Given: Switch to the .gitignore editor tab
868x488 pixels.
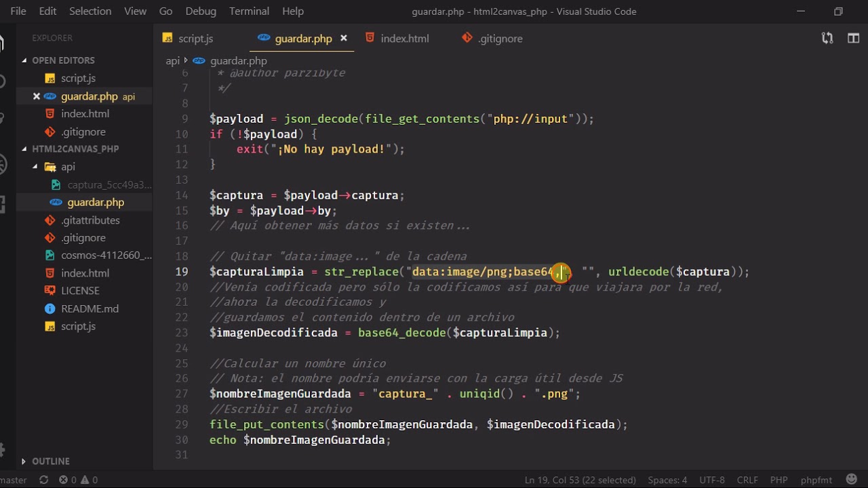Looking at the screenshot, I should click(x=492, y=39).
